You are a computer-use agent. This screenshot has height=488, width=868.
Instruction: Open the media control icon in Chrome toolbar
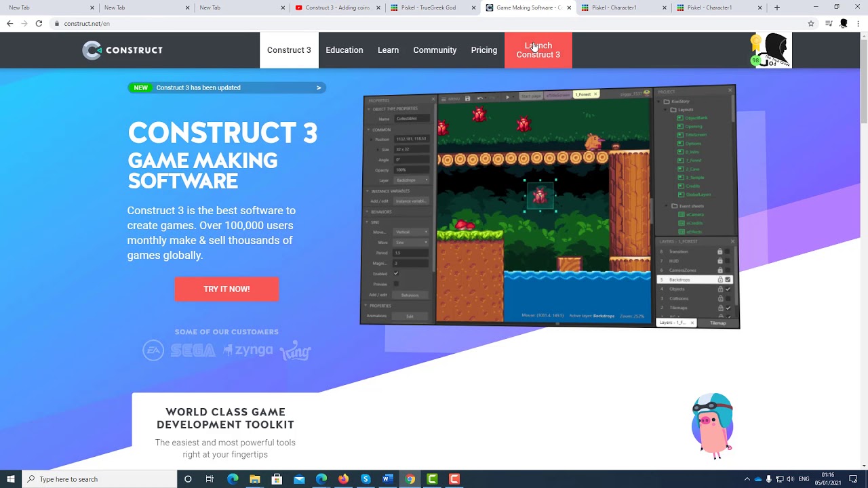[x=829, y=23]
